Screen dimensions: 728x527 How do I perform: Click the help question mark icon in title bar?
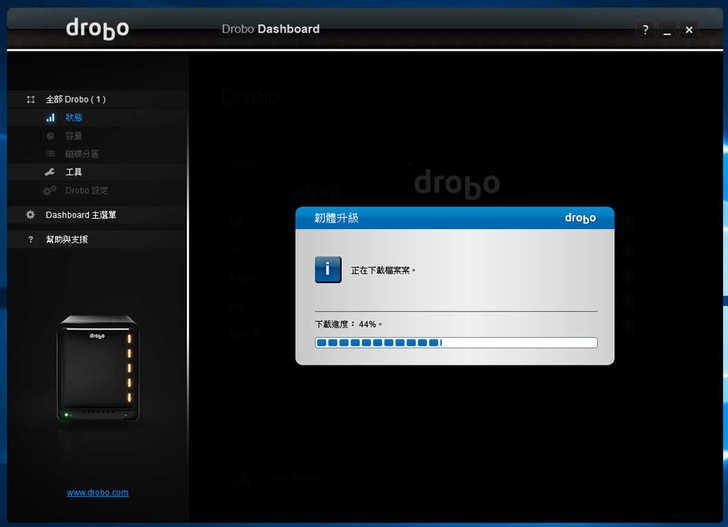point(645,30)
